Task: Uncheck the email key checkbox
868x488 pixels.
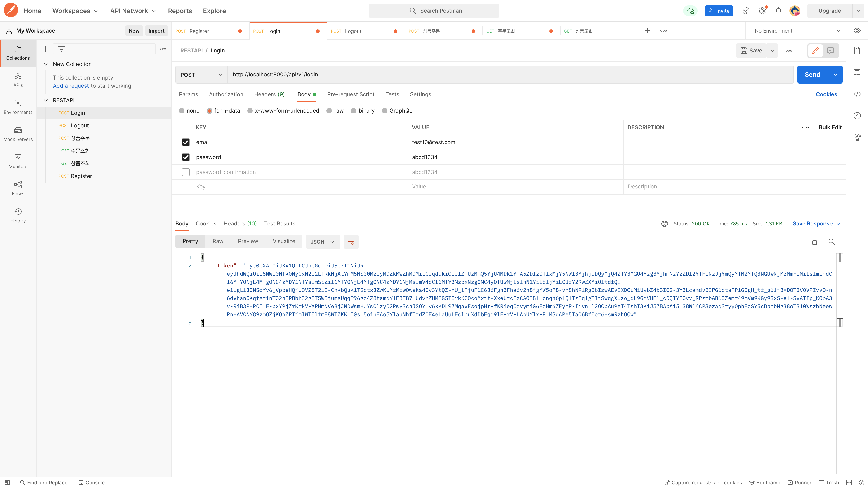Action: click(x=186, y=142)
